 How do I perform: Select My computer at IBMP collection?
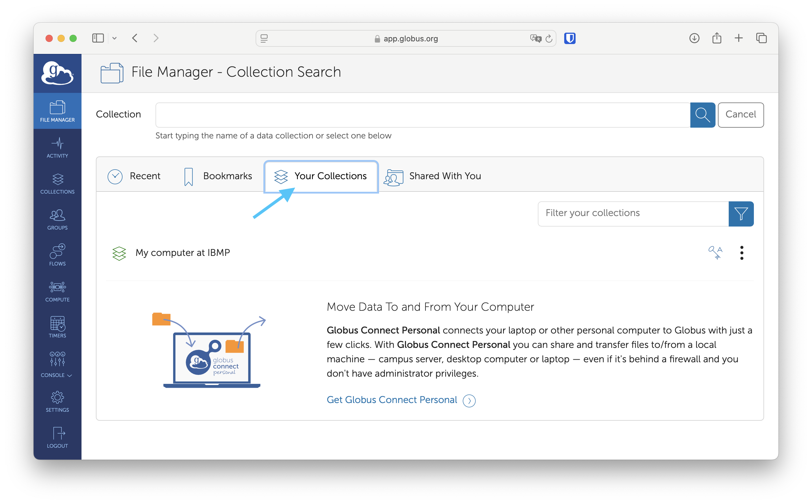[183, 253]
